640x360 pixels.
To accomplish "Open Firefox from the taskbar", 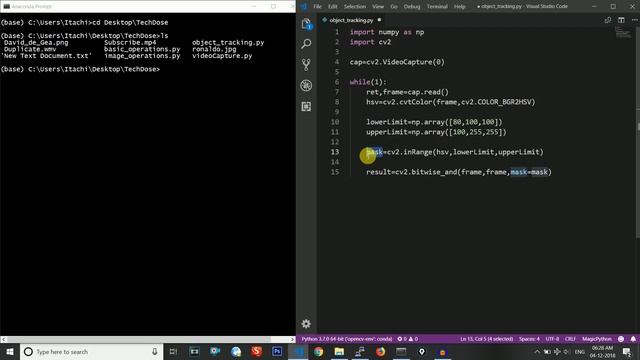I will pos(380,351).
